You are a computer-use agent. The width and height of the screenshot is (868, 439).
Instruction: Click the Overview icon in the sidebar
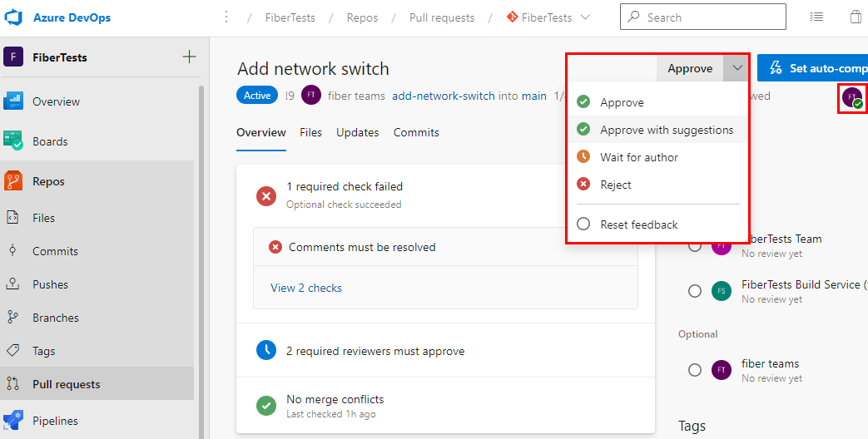tap(12, 101)
